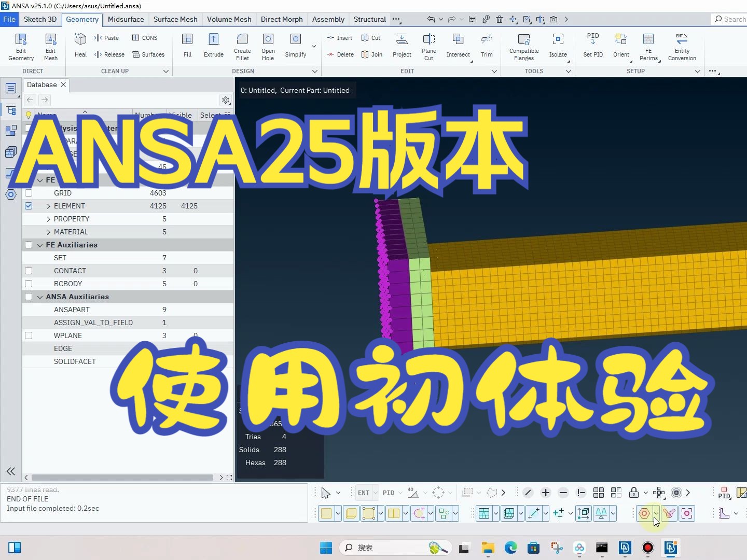Tick the BCBODY row checkbox

tap(29, 284)
